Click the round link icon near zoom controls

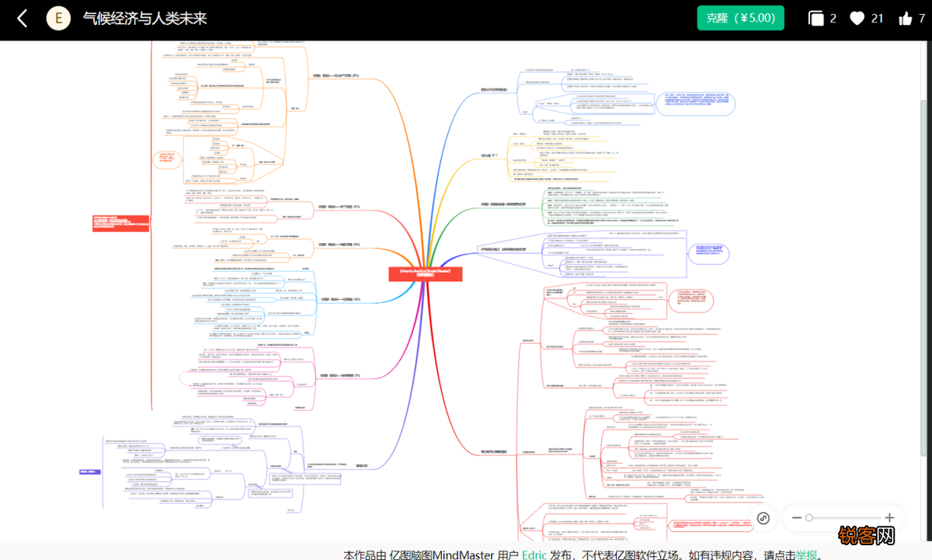pos(763,518)
